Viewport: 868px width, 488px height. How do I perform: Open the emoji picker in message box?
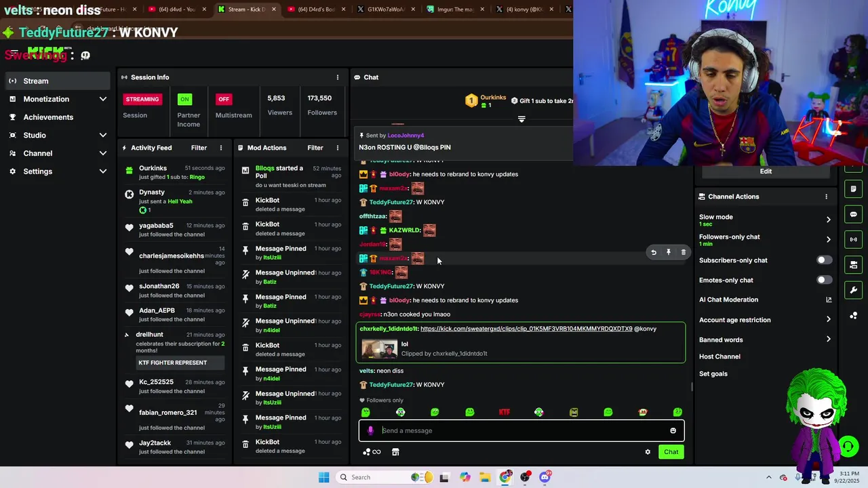pos(673,430)
